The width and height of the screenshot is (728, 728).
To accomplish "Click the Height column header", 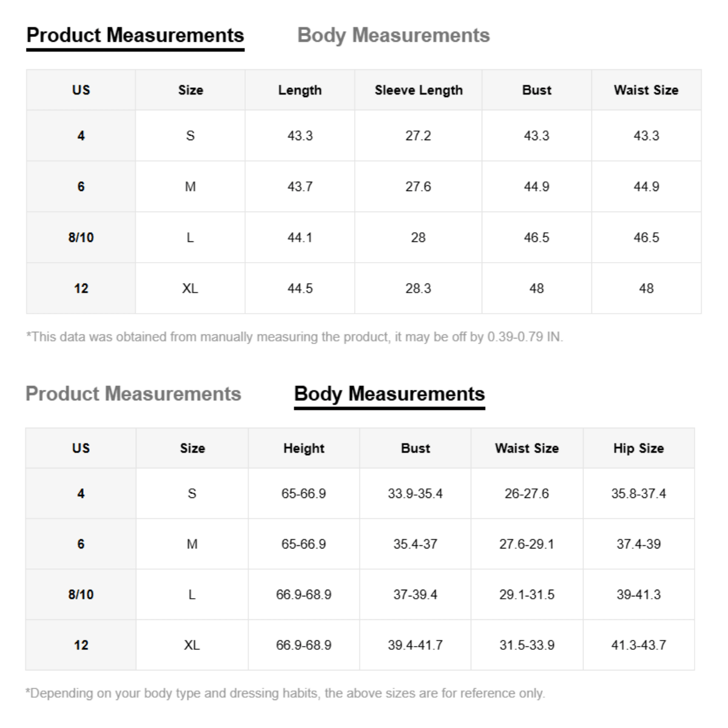I will 304,448.
